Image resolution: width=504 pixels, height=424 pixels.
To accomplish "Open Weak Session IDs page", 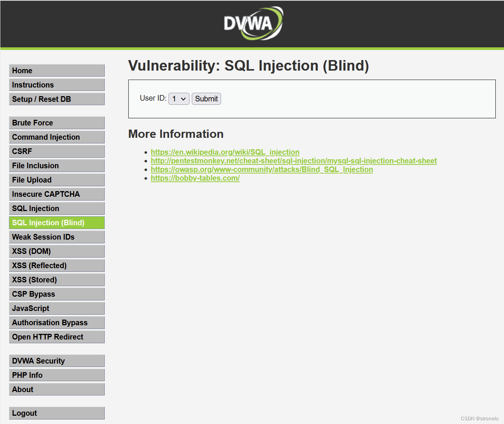I will [57, 237].
